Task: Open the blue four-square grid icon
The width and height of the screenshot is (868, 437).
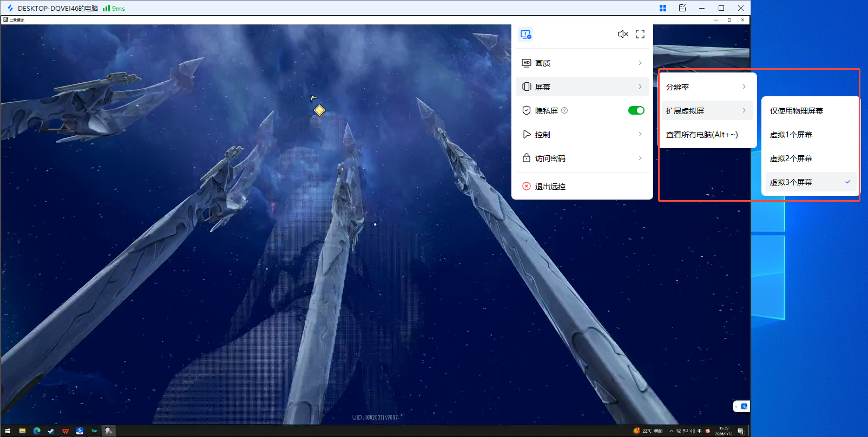Action: (663, 8)
